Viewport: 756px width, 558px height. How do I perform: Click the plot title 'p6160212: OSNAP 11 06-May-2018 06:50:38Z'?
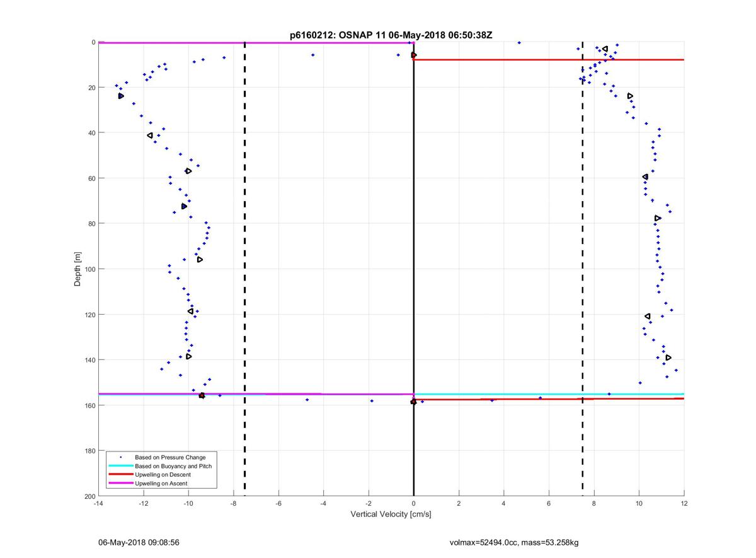391,36
